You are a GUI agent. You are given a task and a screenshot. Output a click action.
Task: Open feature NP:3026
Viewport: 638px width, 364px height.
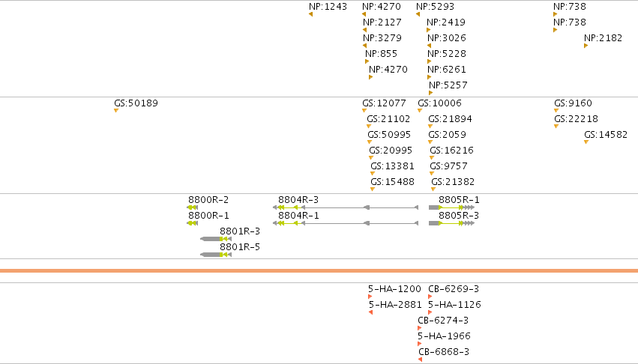(446, 38)
